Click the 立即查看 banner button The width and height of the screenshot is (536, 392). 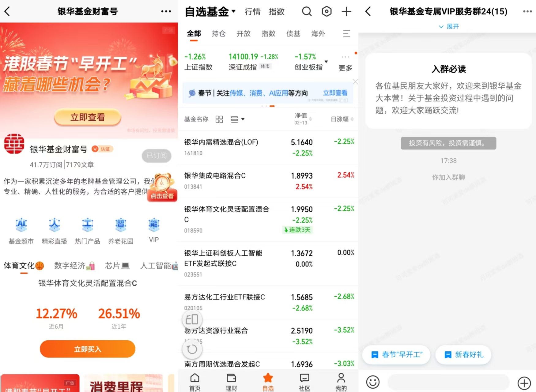pos(88,117)
